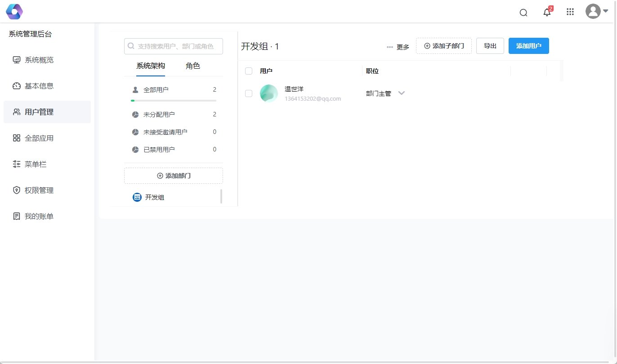Click the 导出 button

[x=490, y=45]
